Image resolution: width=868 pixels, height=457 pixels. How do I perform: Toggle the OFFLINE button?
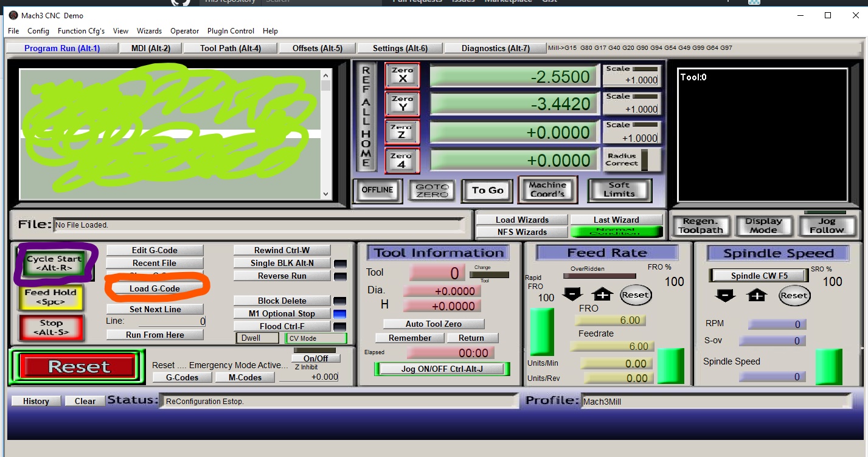377,190
